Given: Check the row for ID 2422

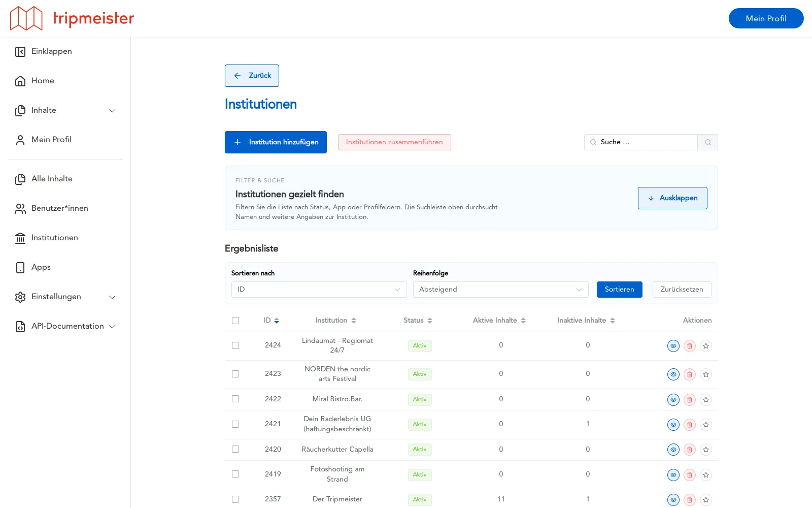Looking at the screenshot, I should [x=235, y=399].
